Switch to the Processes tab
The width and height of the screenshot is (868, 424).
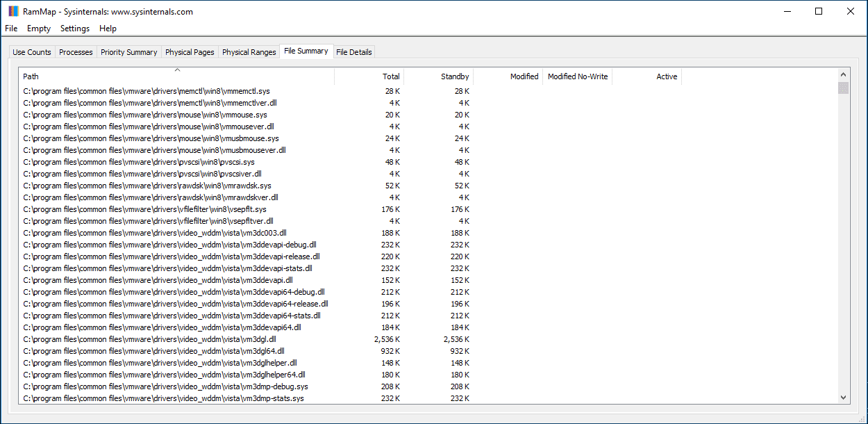pyautogui.click(x=75, y=51)
